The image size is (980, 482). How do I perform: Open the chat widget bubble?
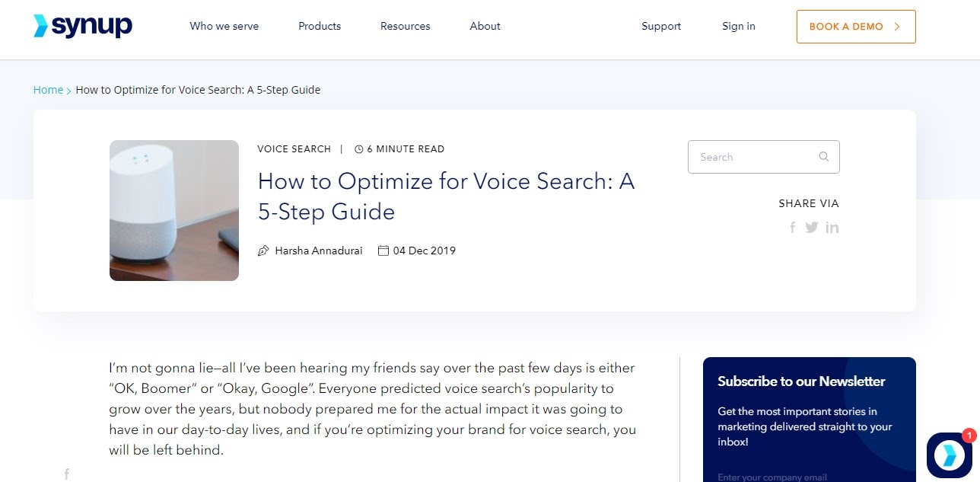[x=948, y=455]
